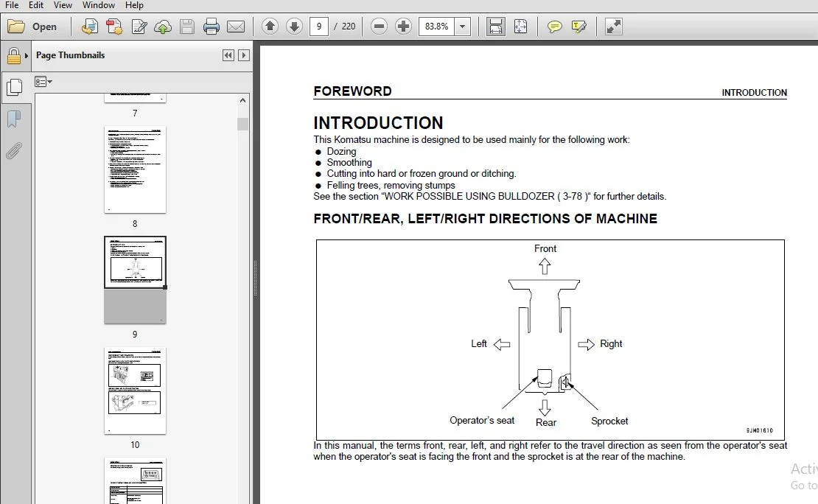Go to next page with down arrow
The image size is (818, 504).
pyautogui.click(x=294, y=26)
